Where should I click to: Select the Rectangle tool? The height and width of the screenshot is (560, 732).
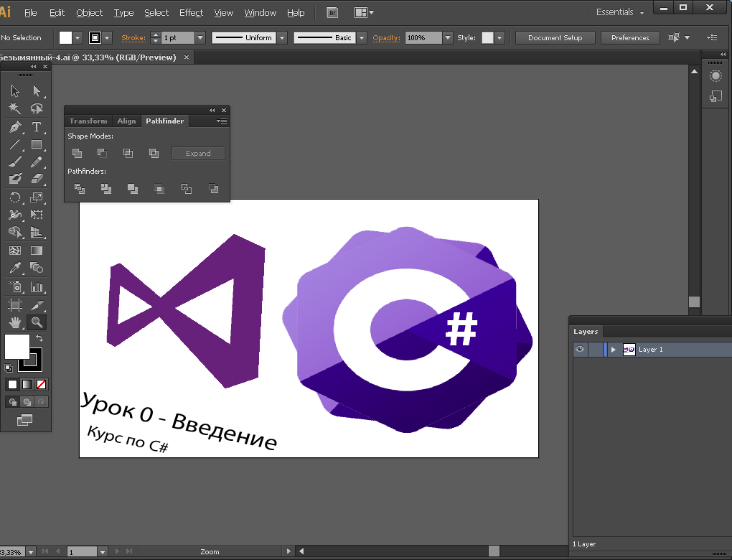point(37,144)
